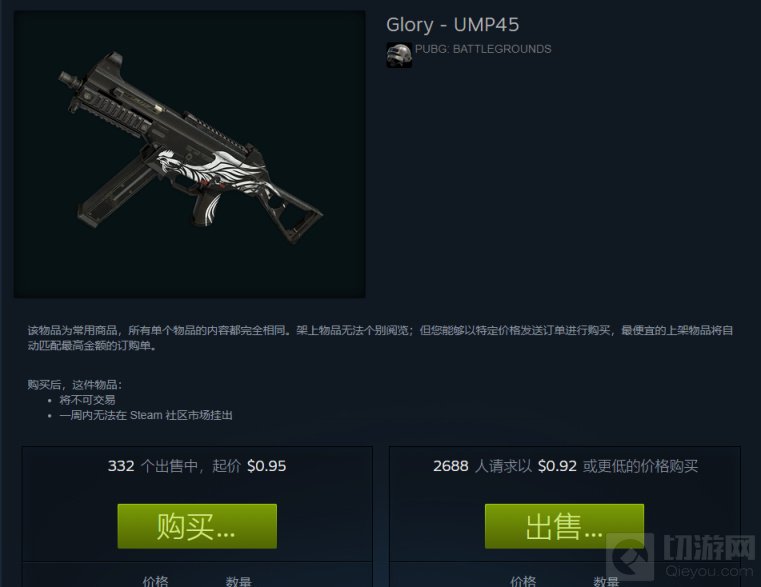This screenshot has height=587, width=761.
Task: Click the green 购买... buy button
Action: click(x=197, y=526)
